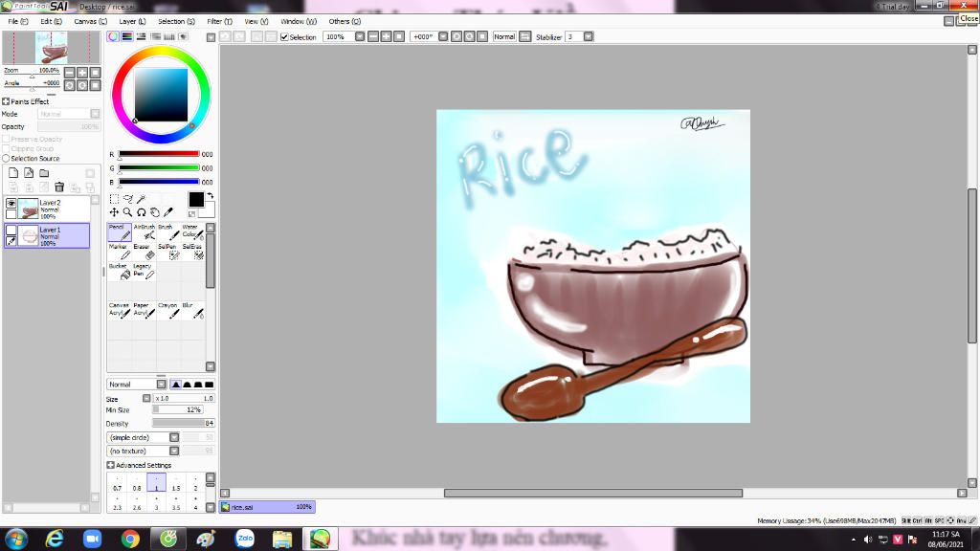Switch to the rice.sai canvas tab
The height and width of the screenshot is (551, 980).
(267, 507)
